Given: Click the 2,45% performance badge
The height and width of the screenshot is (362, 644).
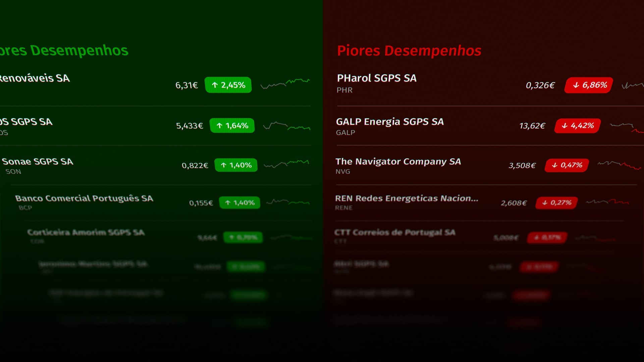Looking at the screenshot, I should 228,85.
